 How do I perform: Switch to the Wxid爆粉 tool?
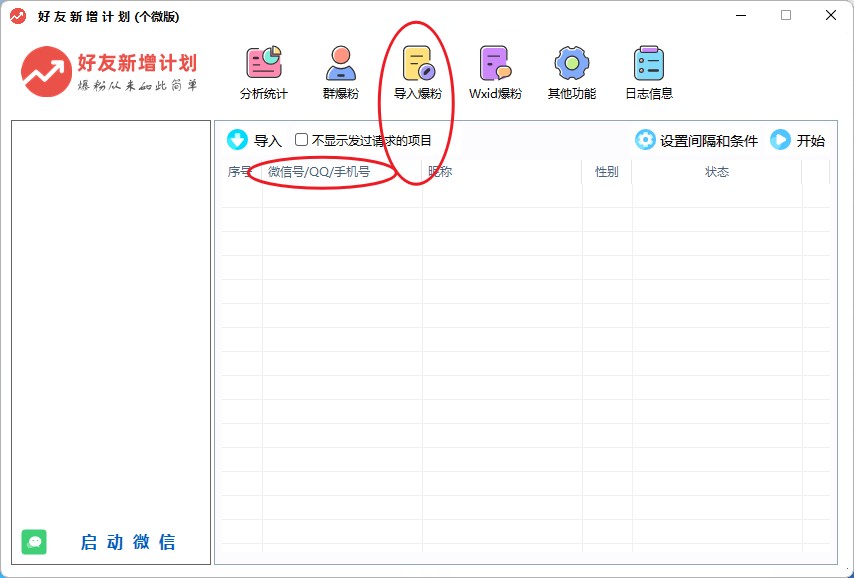(x=495, y=64)
